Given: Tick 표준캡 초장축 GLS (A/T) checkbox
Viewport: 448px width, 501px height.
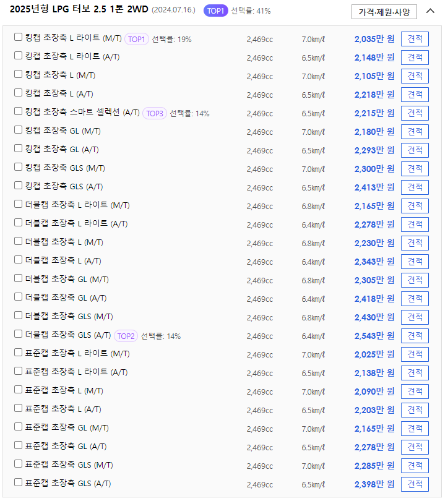Looking at the screenshot, I should pyautogui.click(x=18, y=482).
